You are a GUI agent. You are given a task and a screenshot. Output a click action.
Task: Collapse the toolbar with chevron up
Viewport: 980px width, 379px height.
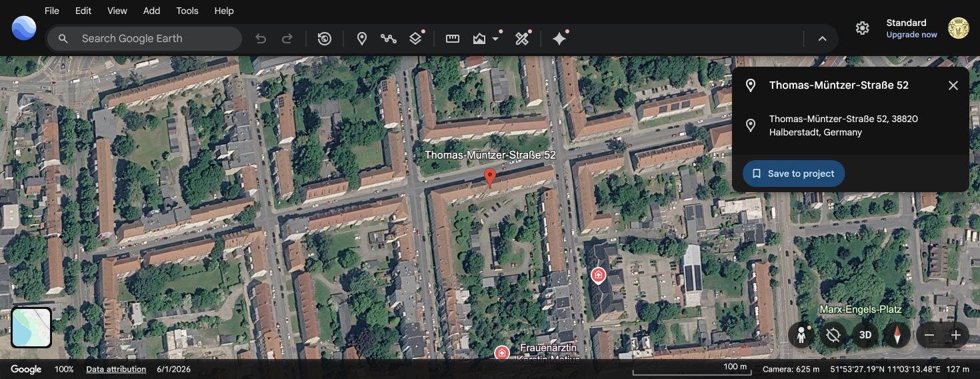tap(823, 39)
